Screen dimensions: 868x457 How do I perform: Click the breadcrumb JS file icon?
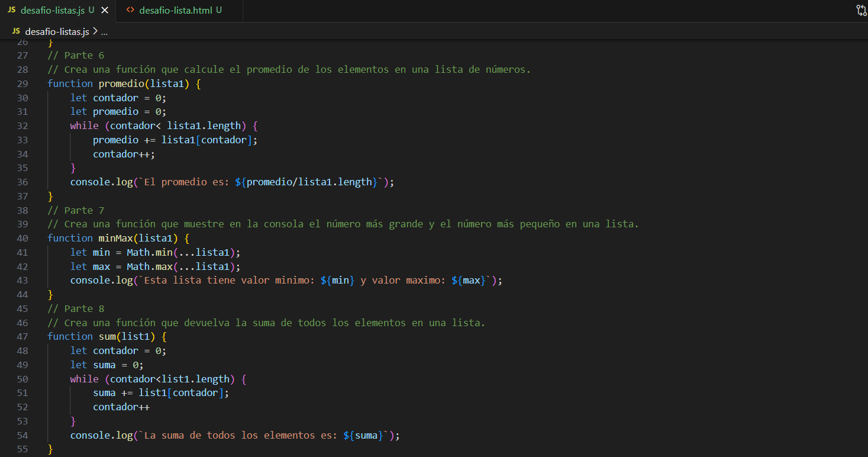[16, 31]
